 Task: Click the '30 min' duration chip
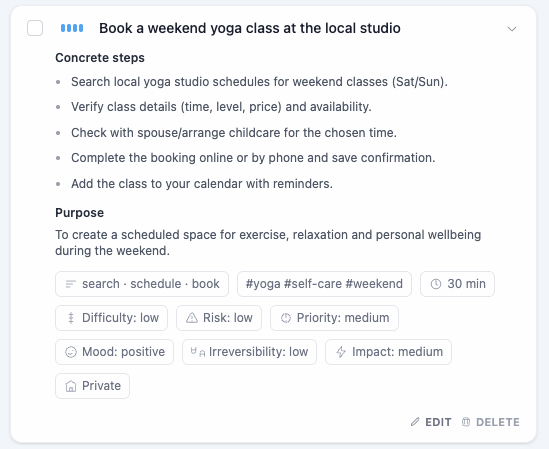click(457, 284)
